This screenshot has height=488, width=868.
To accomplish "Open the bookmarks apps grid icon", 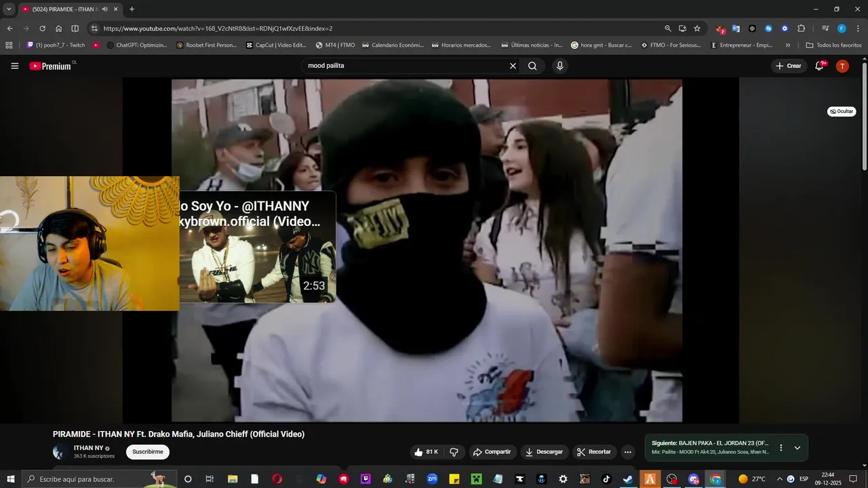I will tap(9, 45).
